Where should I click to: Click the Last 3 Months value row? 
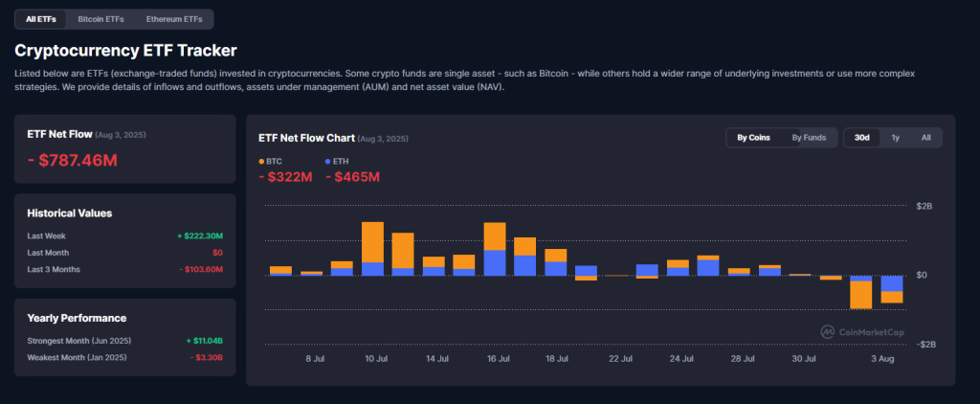pos(124,269)
